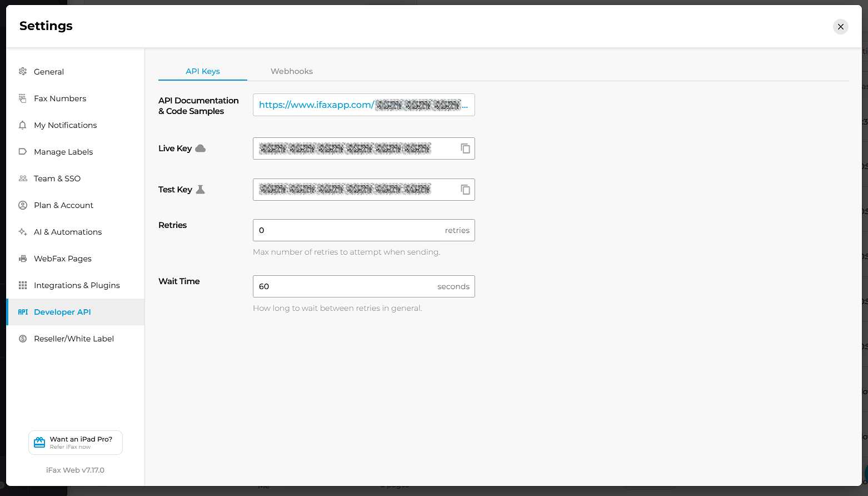
Task: Open WebFax Pages settings
Action: point(75,259)
